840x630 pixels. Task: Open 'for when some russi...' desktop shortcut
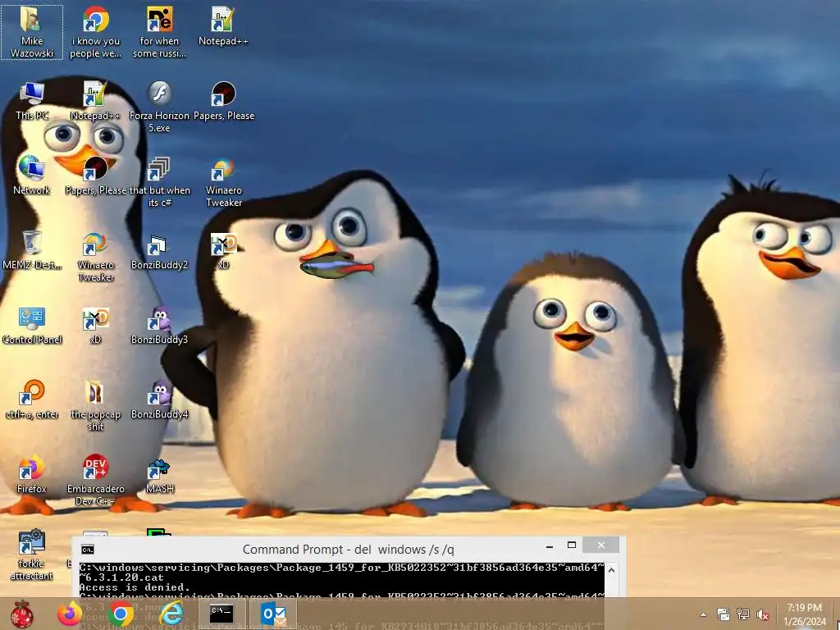click(x=160, y=32)
